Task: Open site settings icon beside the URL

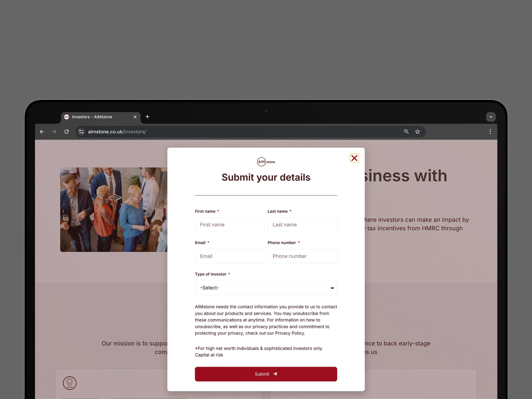Action: (81, 132)
